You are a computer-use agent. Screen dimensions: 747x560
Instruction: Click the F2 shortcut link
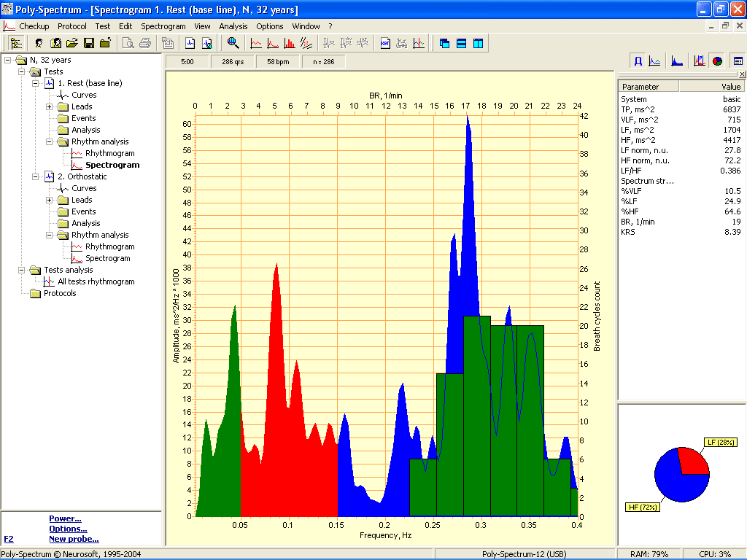pyautogui.click(x=9, y=539)
